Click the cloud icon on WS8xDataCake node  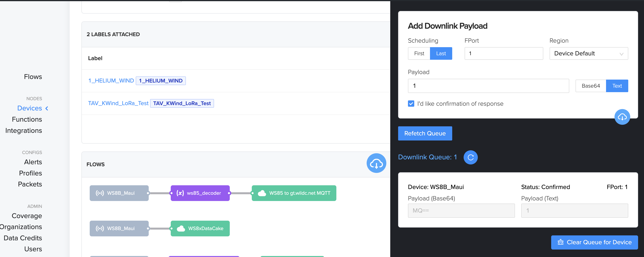181,229
